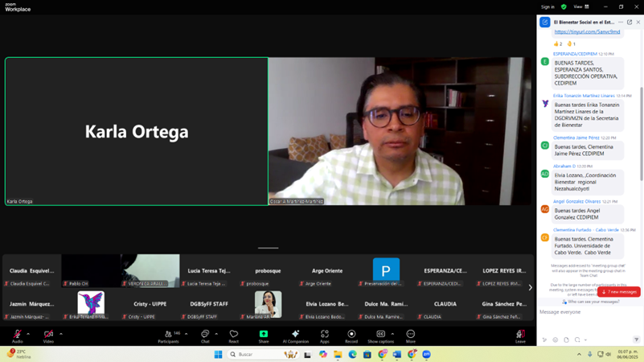
Task: Send the chat message
Action: coord(636,339)
